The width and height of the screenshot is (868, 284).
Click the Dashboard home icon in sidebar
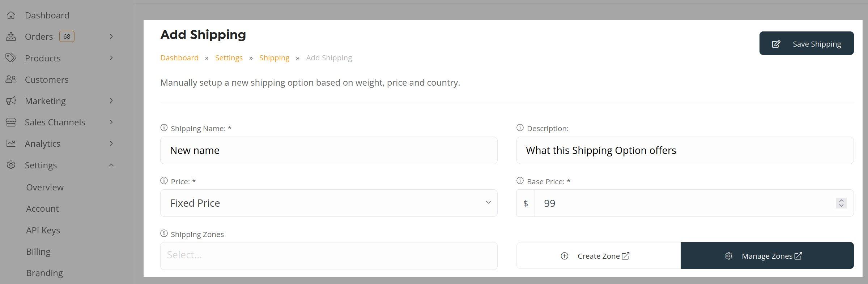click(x=11, y=15)
